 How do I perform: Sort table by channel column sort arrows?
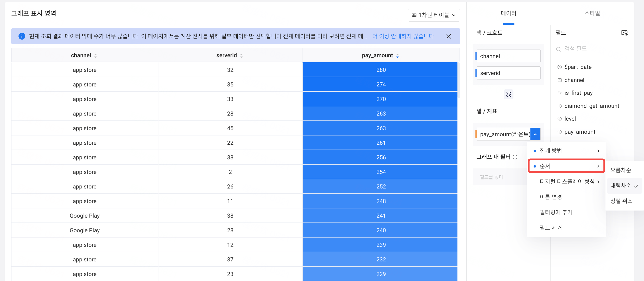point(96,56)
